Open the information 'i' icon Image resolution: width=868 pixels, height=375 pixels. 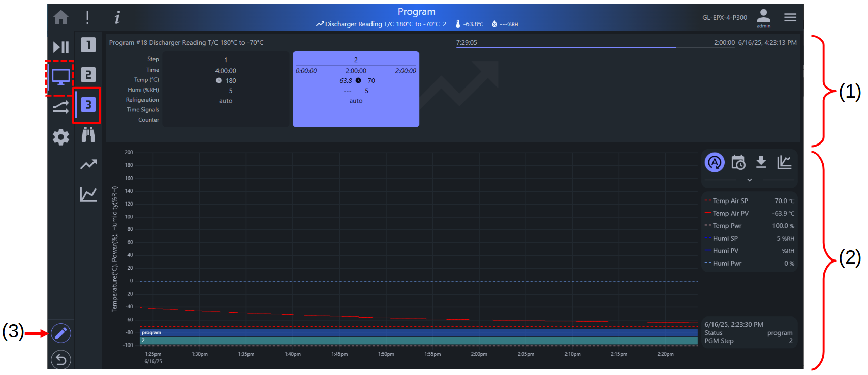[117, 18]
